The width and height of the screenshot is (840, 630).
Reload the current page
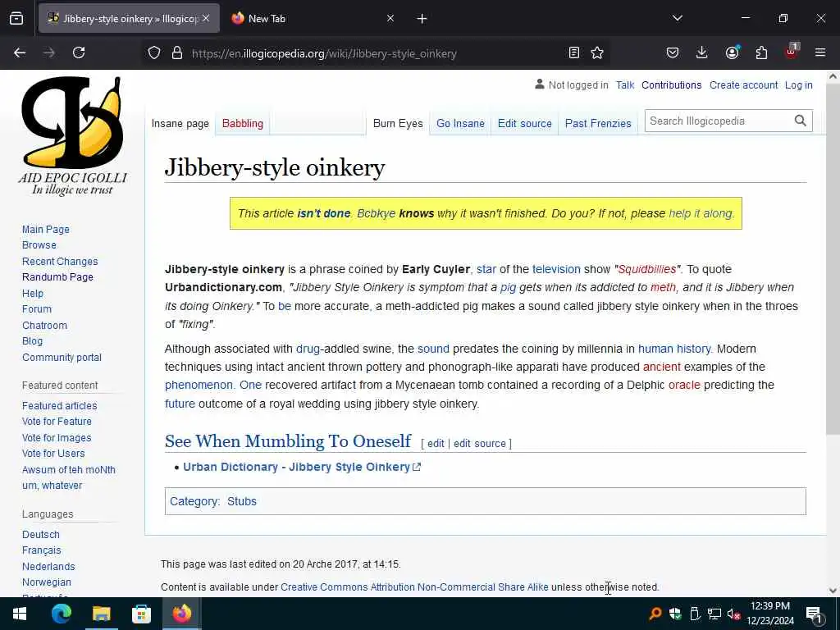click(79, 52)
